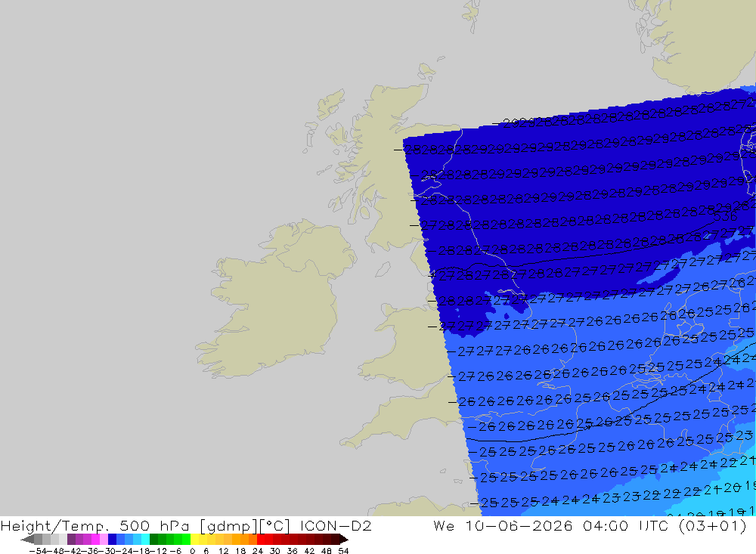Click the '54' scale value
The height and width of the screenshot is (554, 756).
pos(343,551)
